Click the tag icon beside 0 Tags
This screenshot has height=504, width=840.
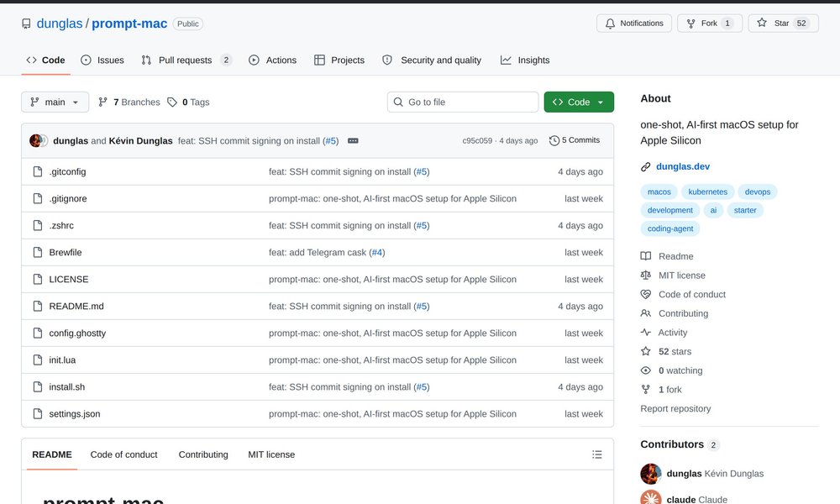pos(172,102)
